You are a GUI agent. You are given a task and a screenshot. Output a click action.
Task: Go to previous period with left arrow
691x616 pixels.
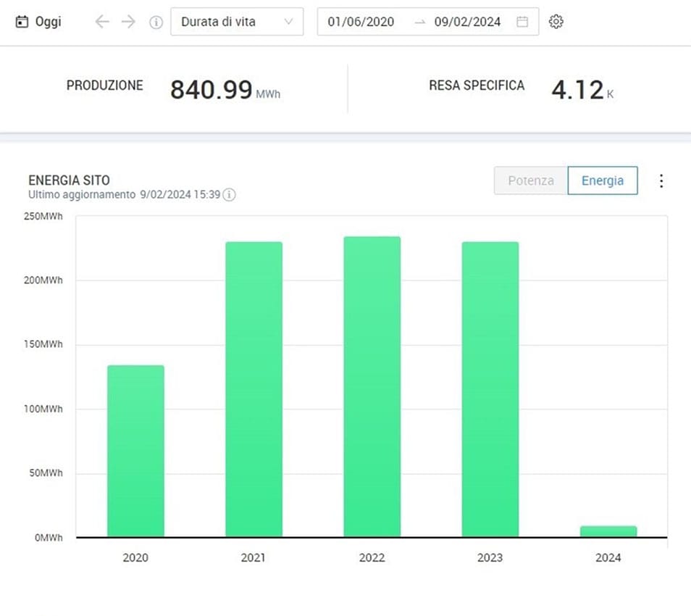[102, 22]
